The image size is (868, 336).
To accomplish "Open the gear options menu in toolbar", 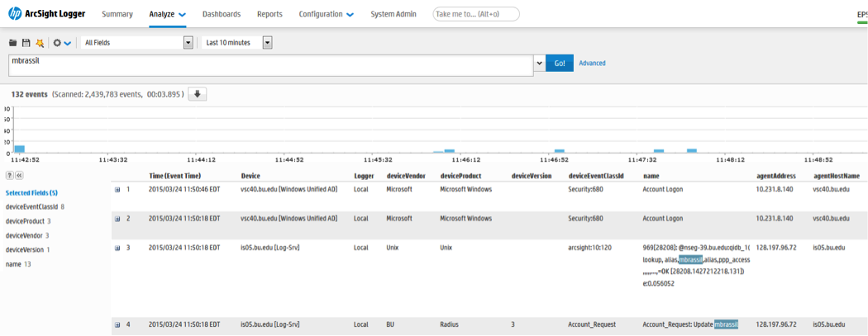I will [62, 43].
